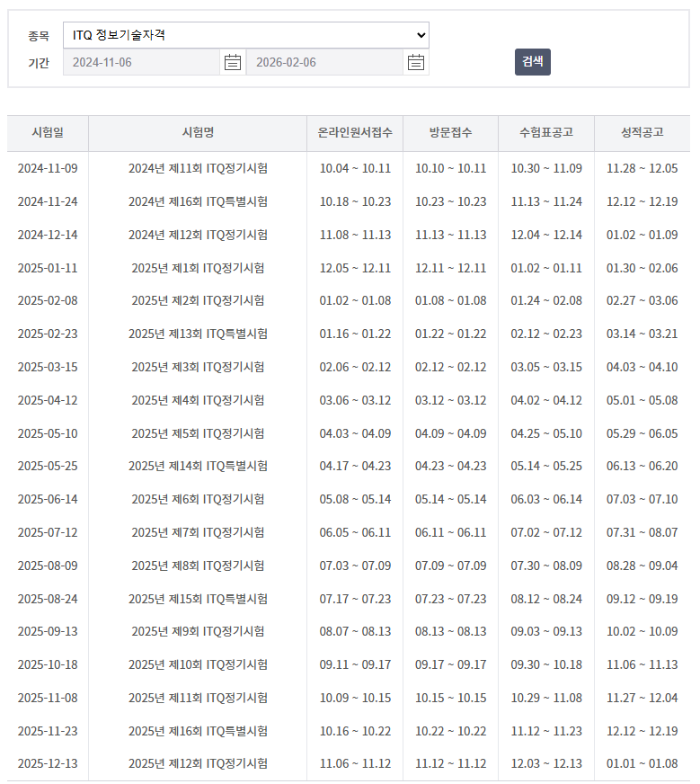Screen dimensions: 700x784
Task: Select 2024년 제16회 ITQ특별시험 row name
Action: (198, 201)
